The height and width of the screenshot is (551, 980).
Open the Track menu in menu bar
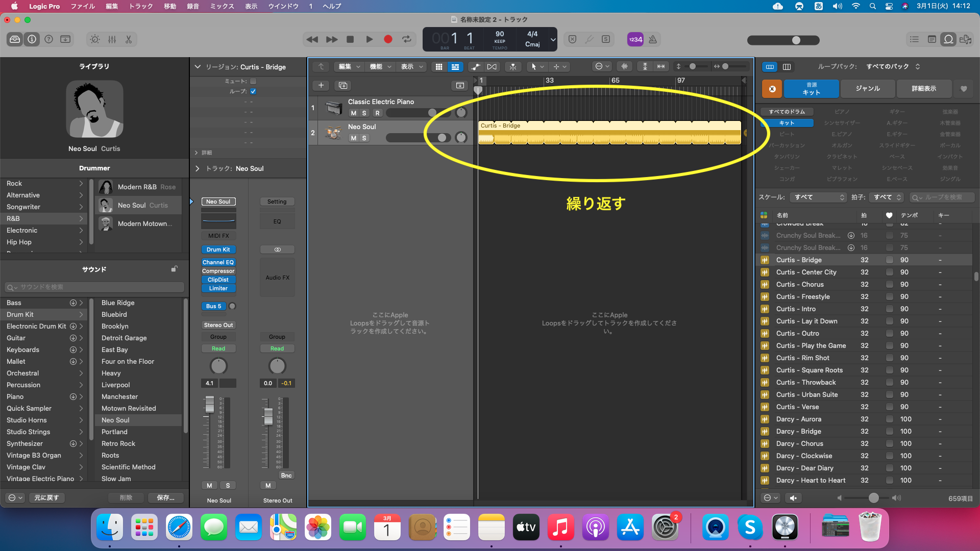[x=141, y=6]
